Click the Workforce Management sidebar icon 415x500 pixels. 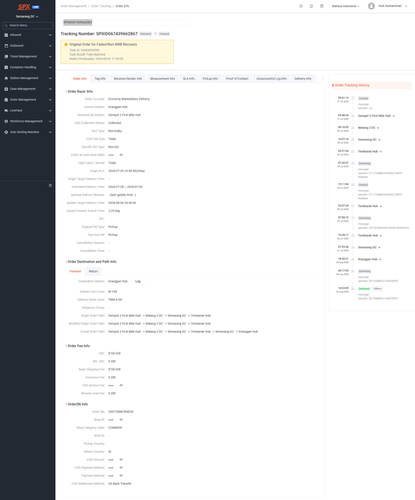click(x=6, y=121)
